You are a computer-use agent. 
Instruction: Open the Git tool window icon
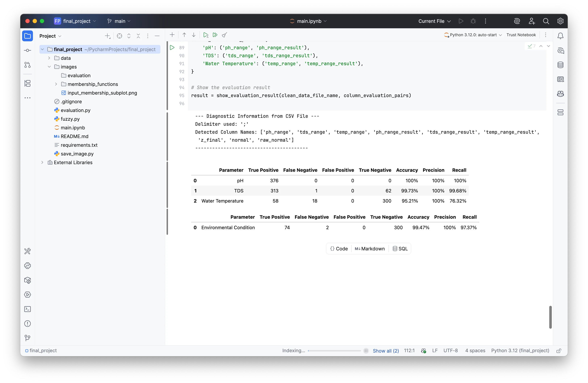[x=27, y=338]
